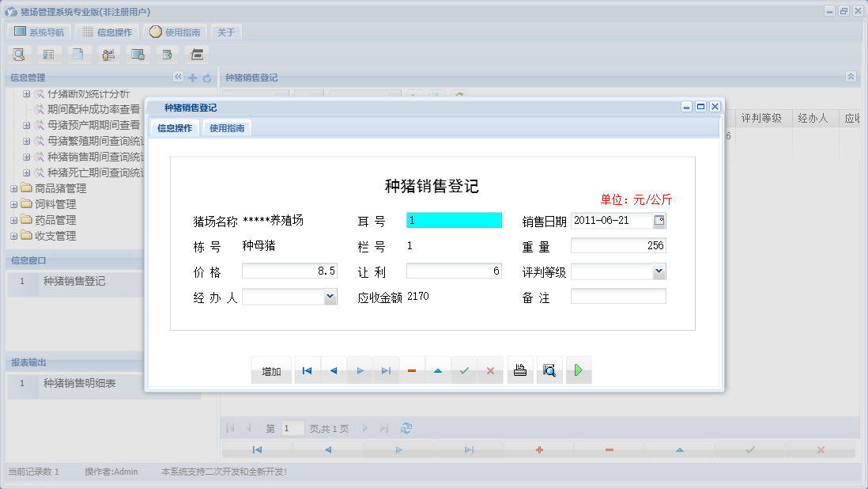868x489 pixels.
Task: Click the data export toolbar icon
Action: 167,54
